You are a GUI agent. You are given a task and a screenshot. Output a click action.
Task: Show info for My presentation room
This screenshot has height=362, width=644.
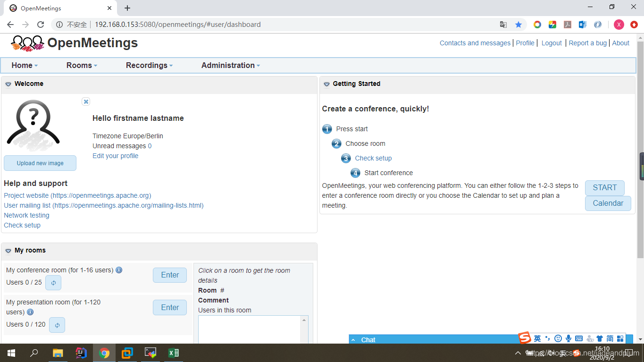[x=30, y=312]
